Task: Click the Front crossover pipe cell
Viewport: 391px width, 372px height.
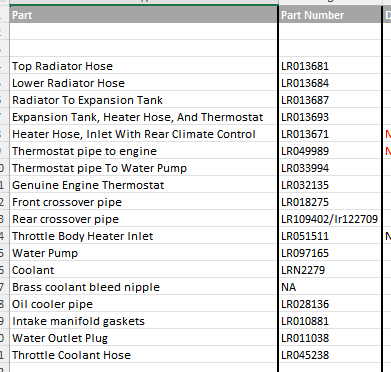Action: (x=144, y=202)
